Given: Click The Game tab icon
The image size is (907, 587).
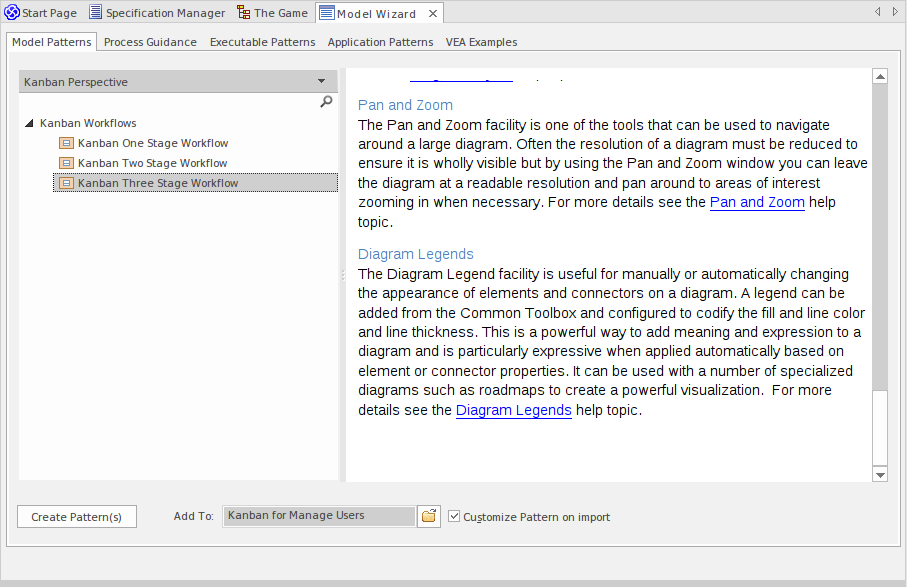Looking at the screenshot, I should (244, 13).
